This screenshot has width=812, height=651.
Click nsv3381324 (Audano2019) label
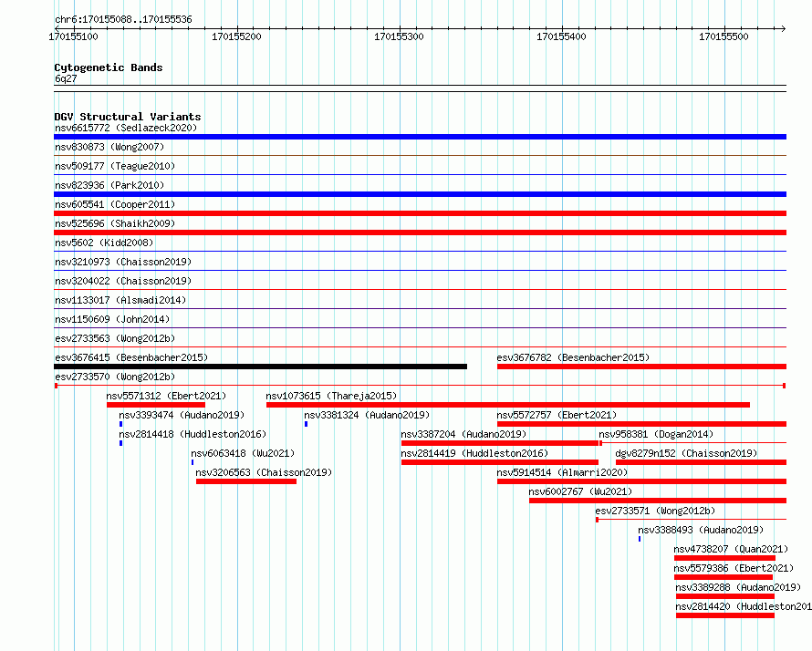point(367,415)
